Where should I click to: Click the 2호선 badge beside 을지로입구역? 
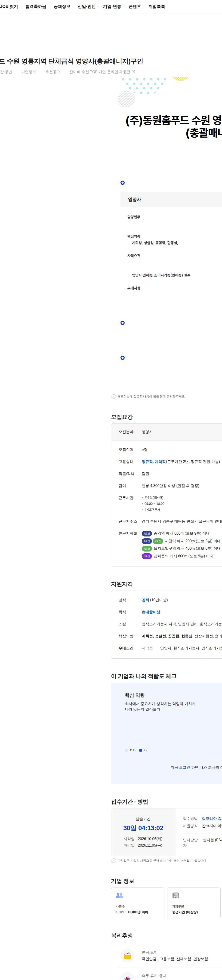(x=147, y=549)
